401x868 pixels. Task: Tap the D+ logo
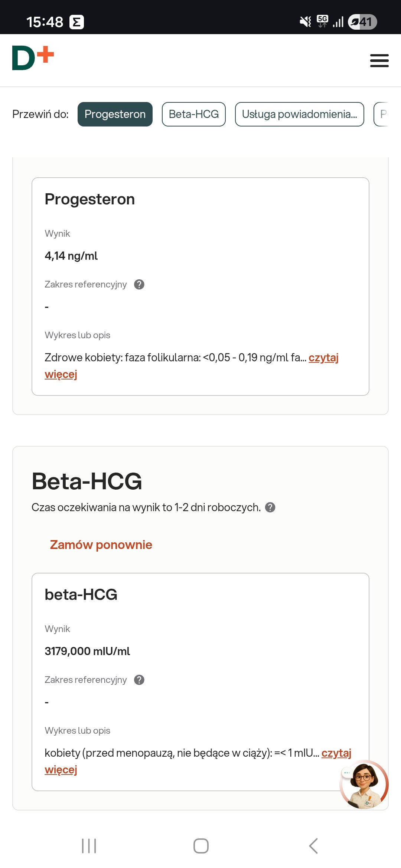coord(33,58)
